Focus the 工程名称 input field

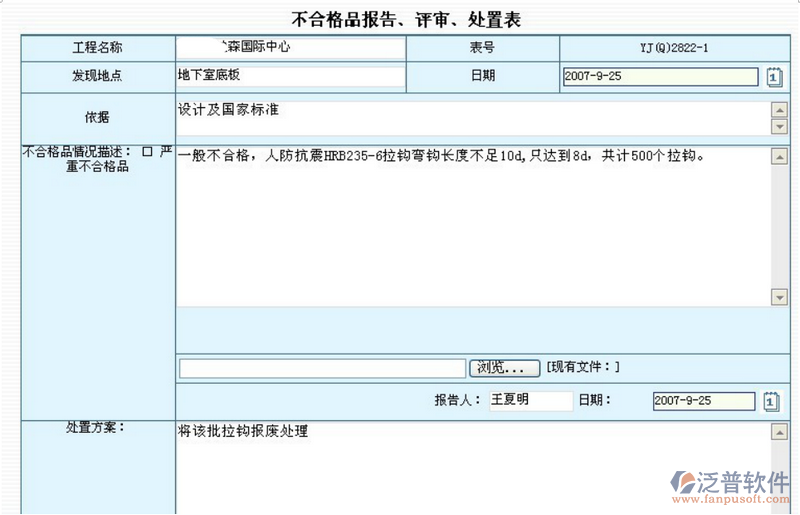coord(291,47)
